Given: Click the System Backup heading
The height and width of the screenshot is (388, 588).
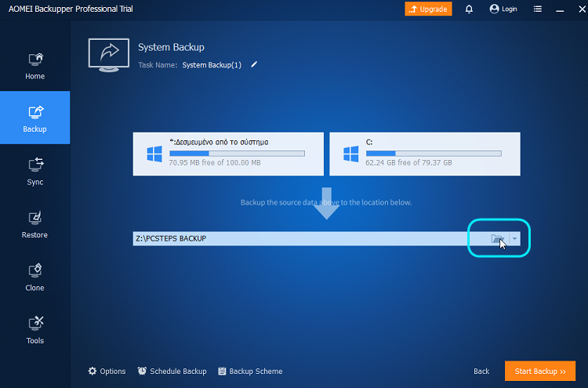Looking at the screenshot, I should point(171,47).
